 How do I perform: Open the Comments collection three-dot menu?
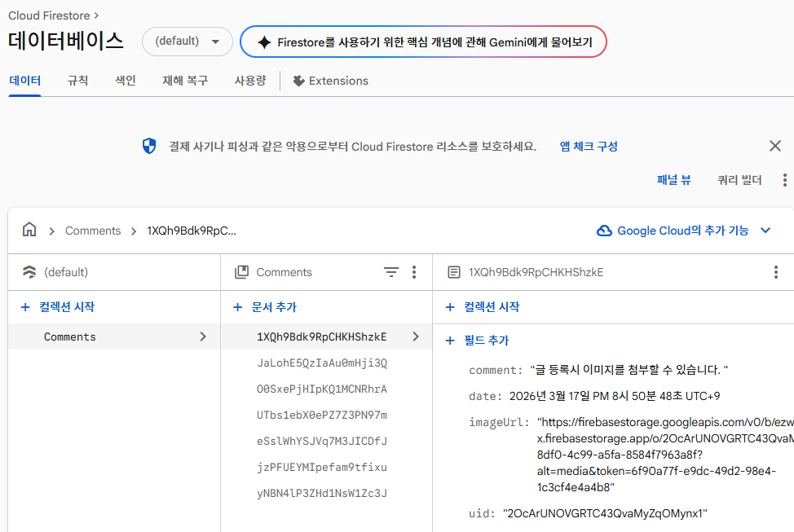pos(413,272)
